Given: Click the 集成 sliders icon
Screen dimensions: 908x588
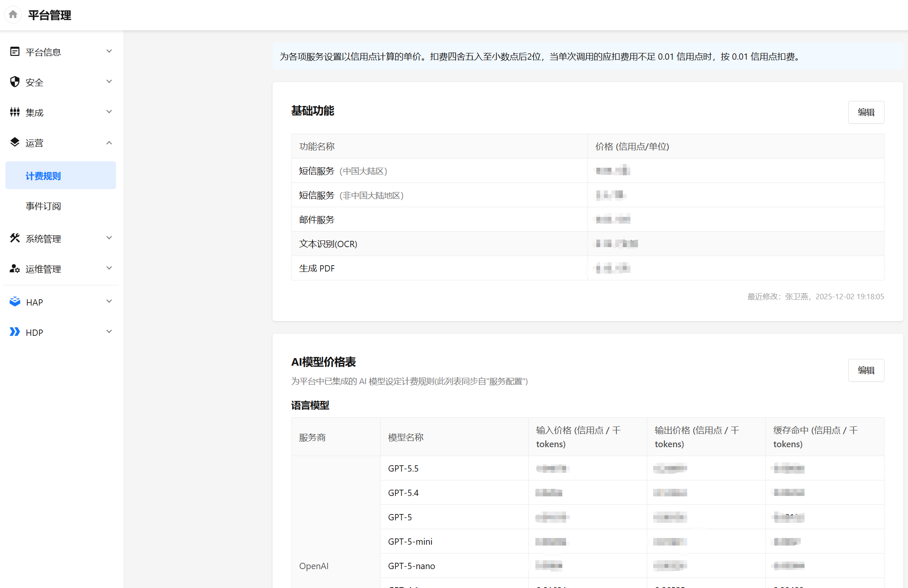Looking at the screenshot, I should 15,112.
